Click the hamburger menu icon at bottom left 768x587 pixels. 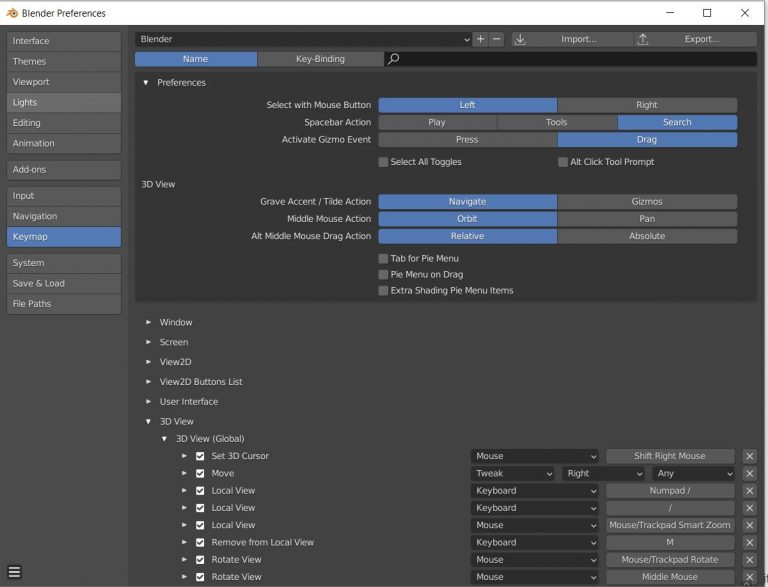pos(14,572)
